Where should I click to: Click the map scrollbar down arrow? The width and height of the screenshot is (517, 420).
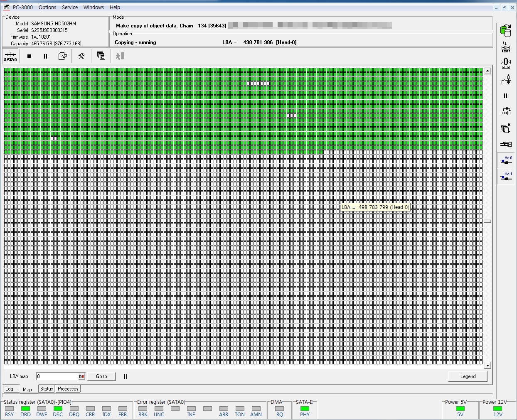487,366
